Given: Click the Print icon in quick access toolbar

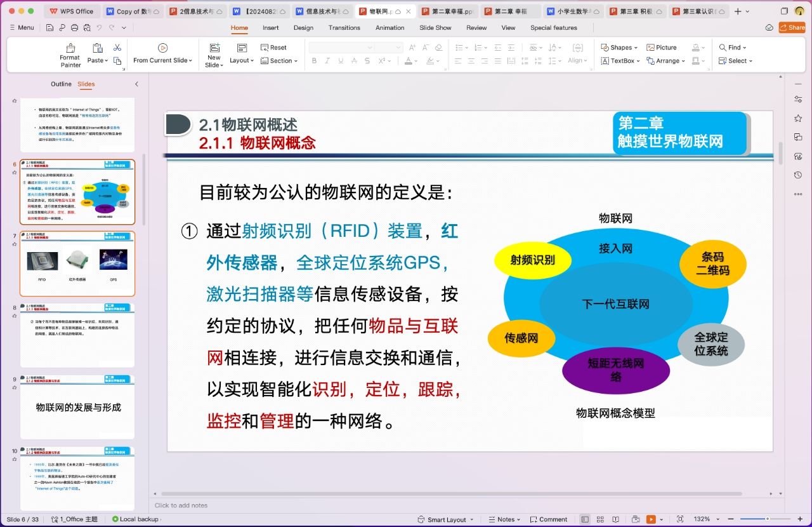Looking at the screenshot, I should 74,28.
